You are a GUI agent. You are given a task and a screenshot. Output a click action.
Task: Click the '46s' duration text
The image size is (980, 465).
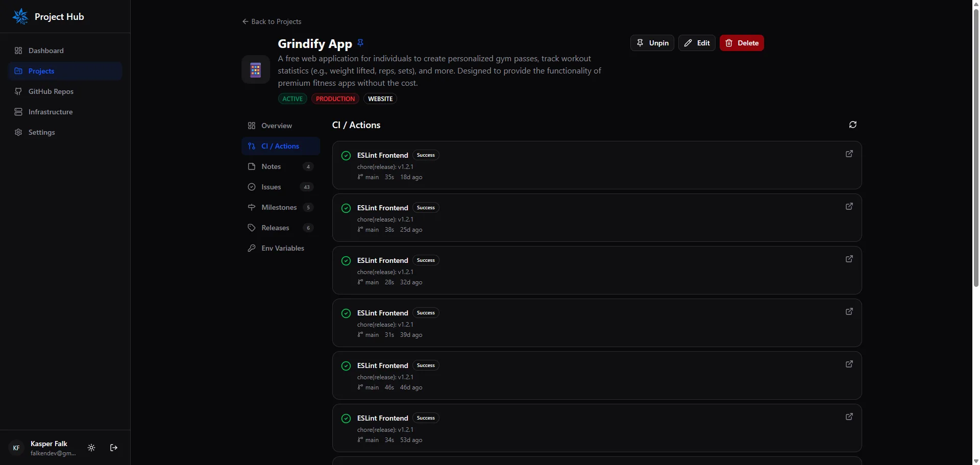pos(389,387)
